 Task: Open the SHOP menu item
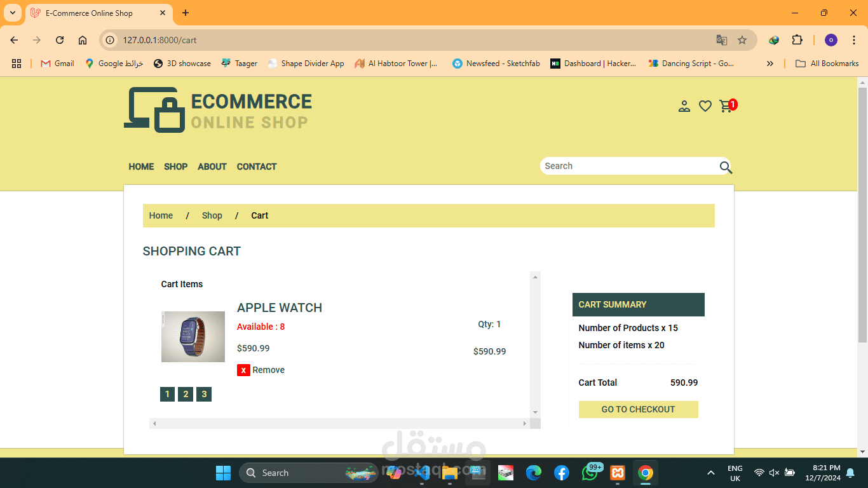175,166
